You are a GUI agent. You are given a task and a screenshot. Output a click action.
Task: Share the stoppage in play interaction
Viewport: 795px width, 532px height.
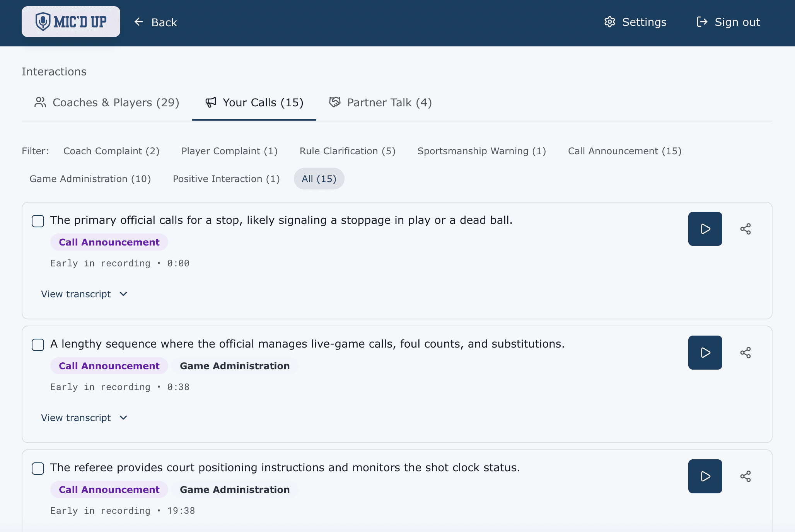point(746,229)
